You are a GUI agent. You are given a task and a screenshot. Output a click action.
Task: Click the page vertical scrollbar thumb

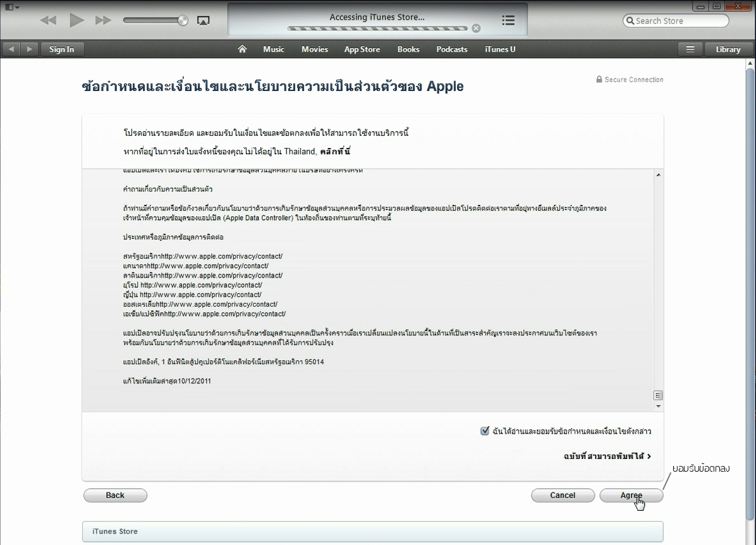750,294
